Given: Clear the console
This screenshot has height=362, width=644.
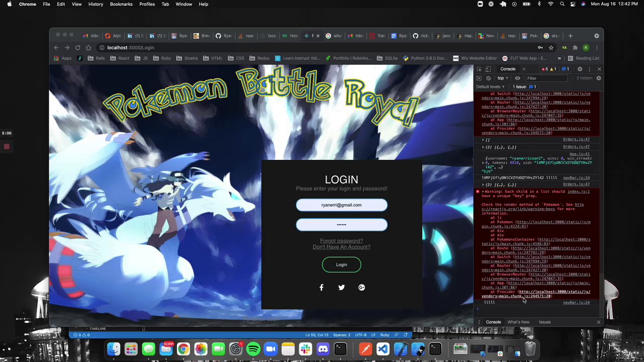Looking at the screenshot, I should [488, 78].
